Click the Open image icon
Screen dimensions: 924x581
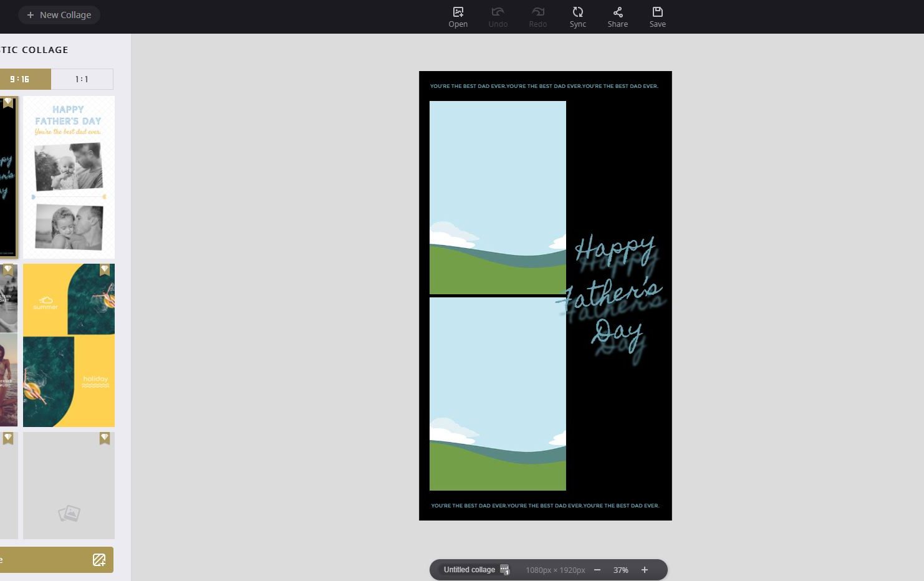click(458, 12)
